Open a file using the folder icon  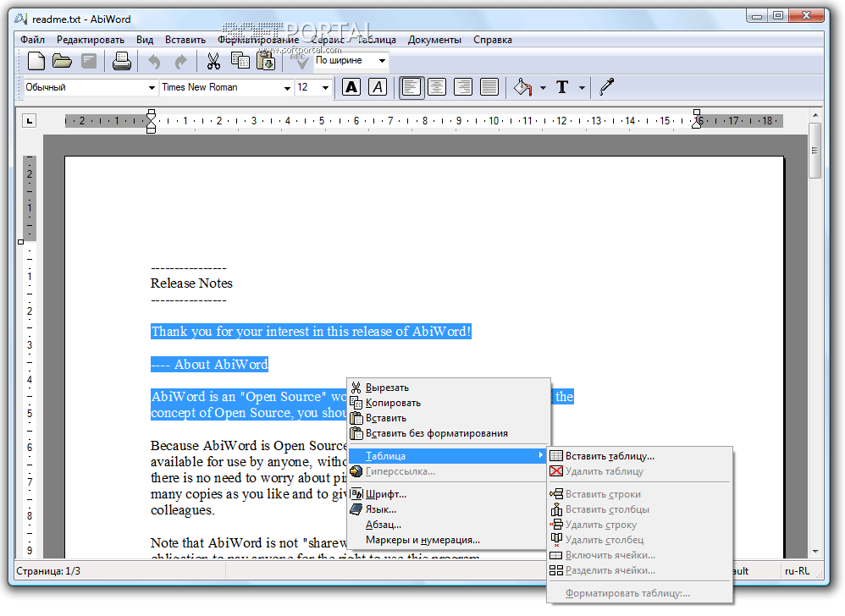coord(62,61)
